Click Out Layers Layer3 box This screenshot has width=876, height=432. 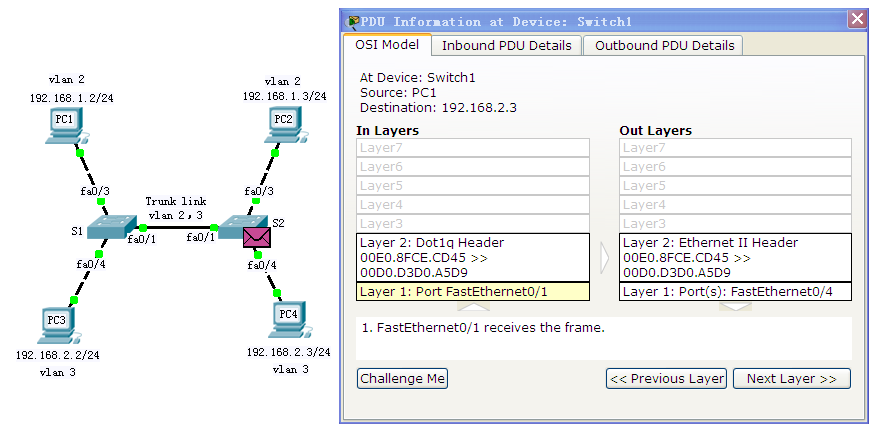(x=735, y=224)
